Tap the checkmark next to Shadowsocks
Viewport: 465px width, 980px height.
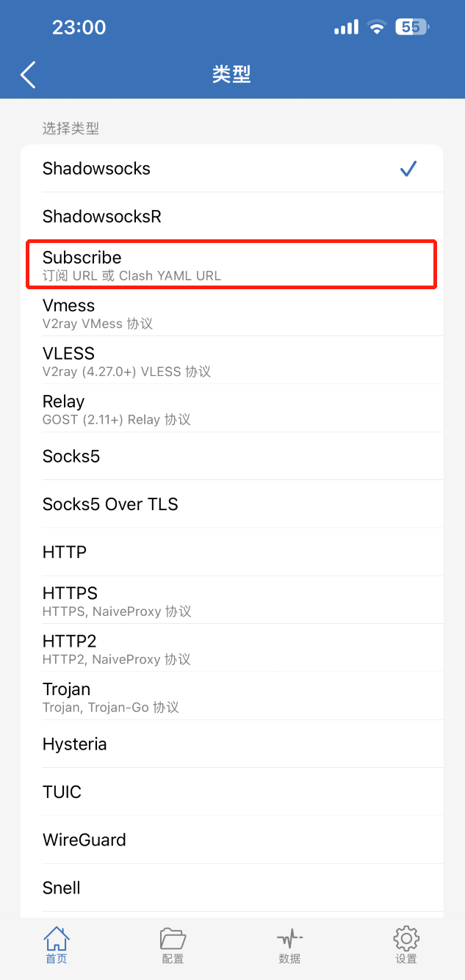tap(408, 169)
